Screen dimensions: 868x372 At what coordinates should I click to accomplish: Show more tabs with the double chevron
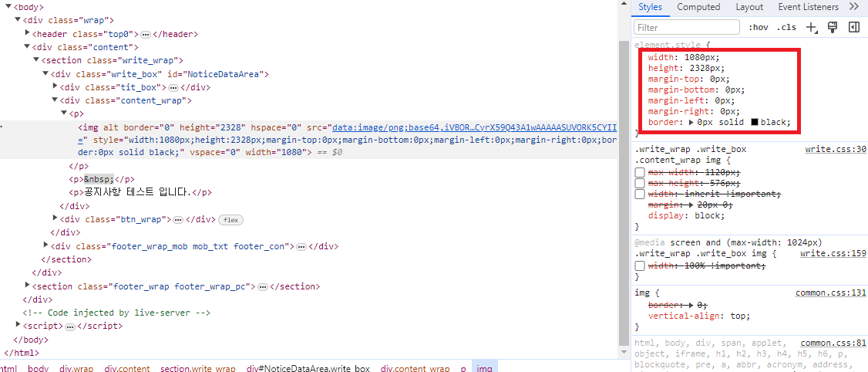click(853, 7)
